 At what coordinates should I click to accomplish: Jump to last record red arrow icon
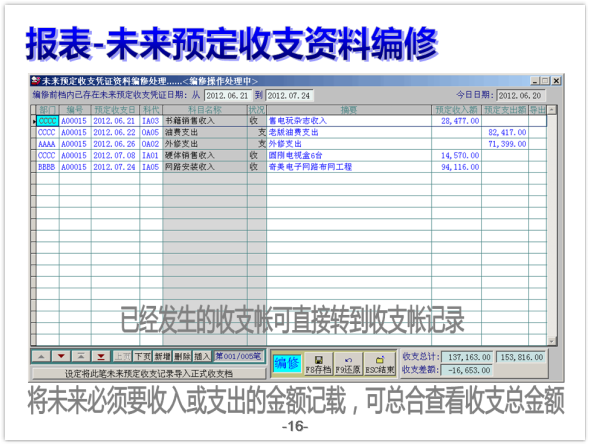point(101,356)
